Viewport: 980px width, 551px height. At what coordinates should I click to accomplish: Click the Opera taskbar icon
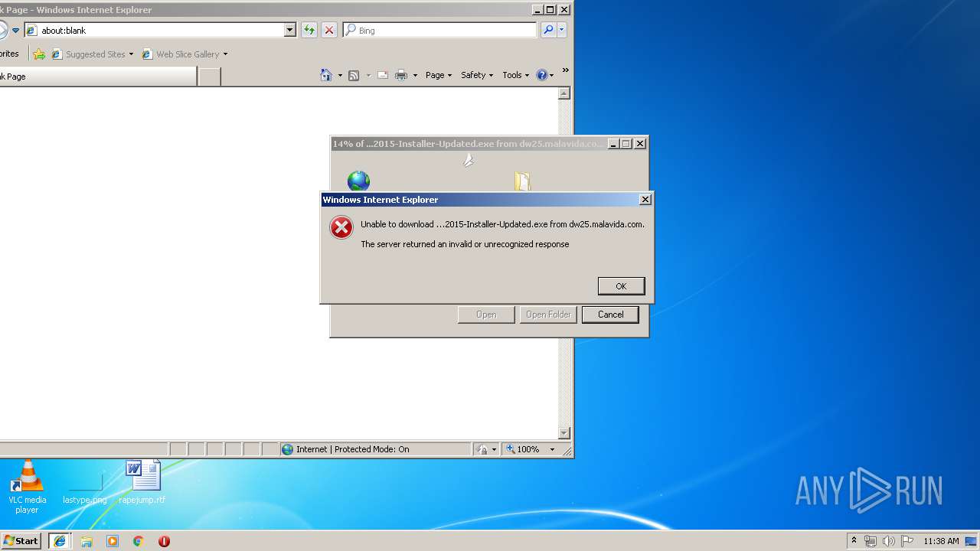point(164,541)
